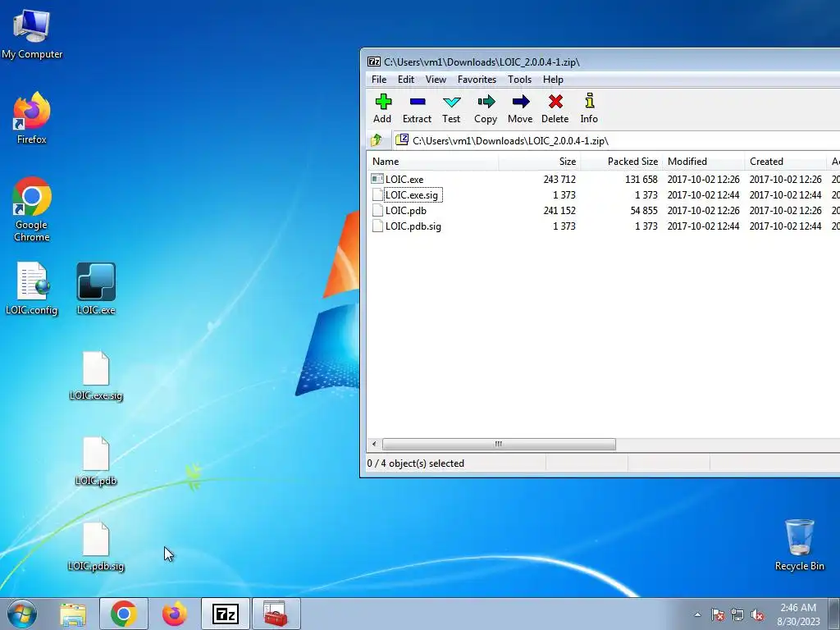Open the Info toolbar icon
Image resolution: width=840 pixels, height=630 pixels.
pyautogui.click(x=589, y=108)
